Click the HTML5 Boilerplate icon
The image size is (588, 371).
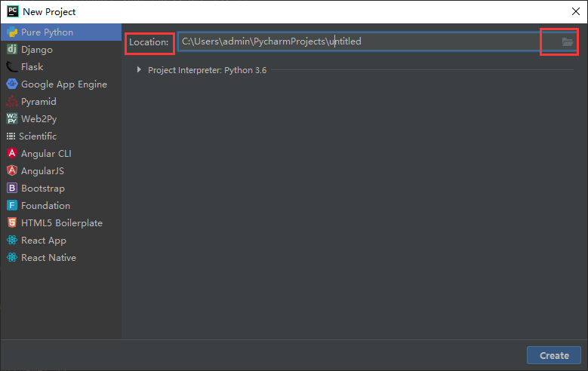click(12, 222)
